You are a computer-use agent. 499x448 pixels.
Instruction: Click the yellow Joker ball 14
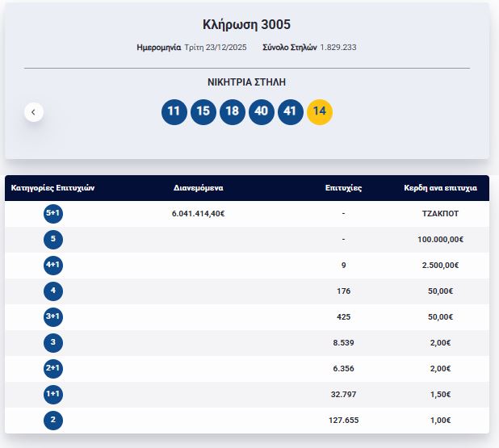point(319,112)
